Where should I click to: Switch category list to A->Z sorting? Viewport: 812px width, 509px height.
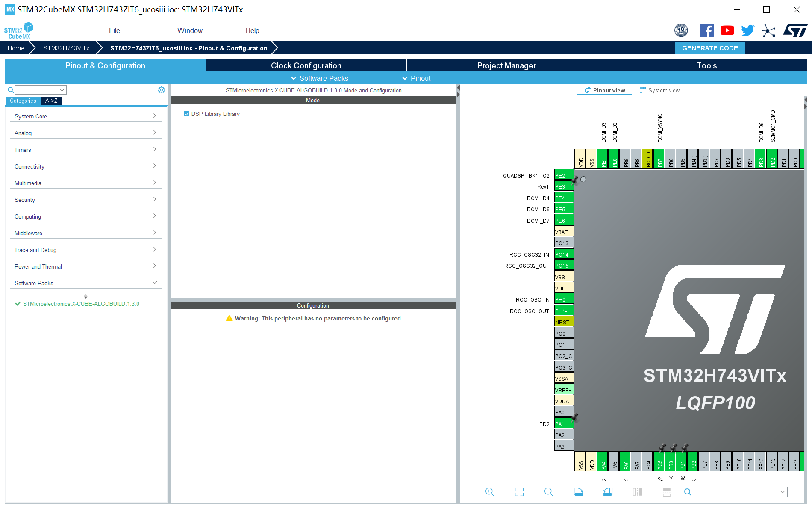[51, 101]
